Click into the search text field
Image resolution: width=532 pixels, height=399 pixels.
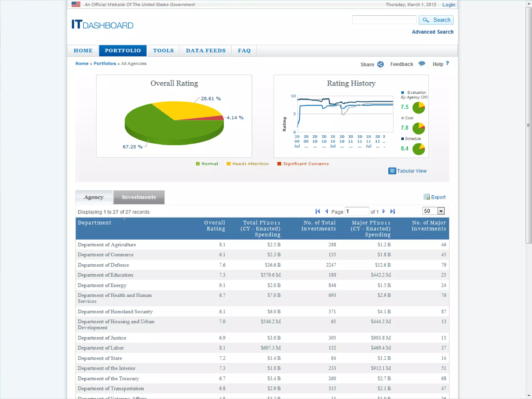point(384,20)
